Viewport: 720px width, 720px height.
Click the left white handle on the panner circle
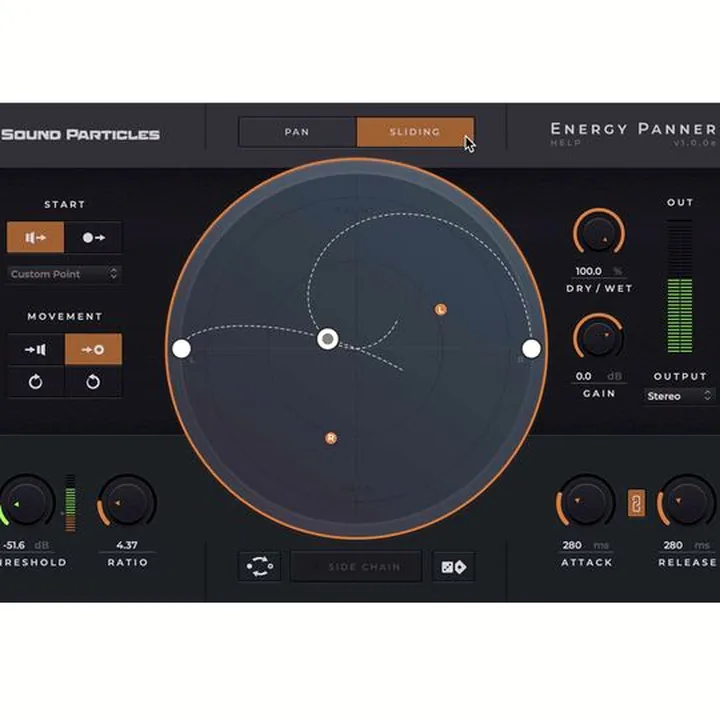tap(181, 349)
